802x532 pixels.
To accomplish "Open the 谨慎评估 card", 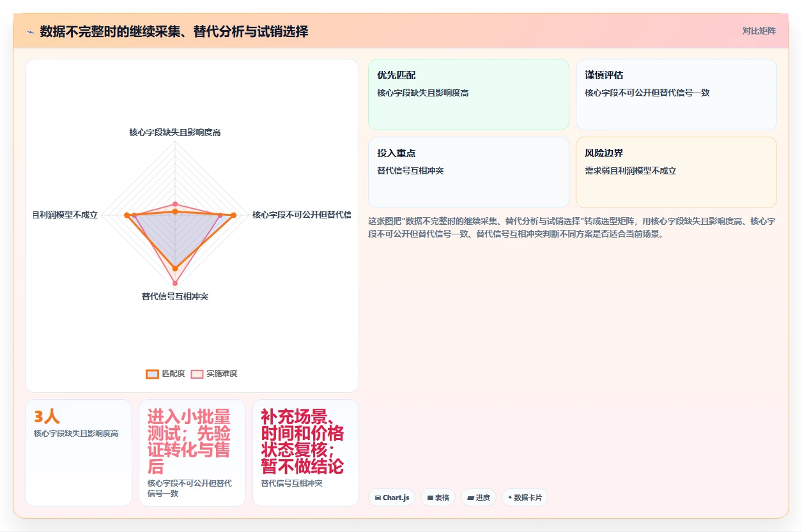I will (x=676, y=95).
